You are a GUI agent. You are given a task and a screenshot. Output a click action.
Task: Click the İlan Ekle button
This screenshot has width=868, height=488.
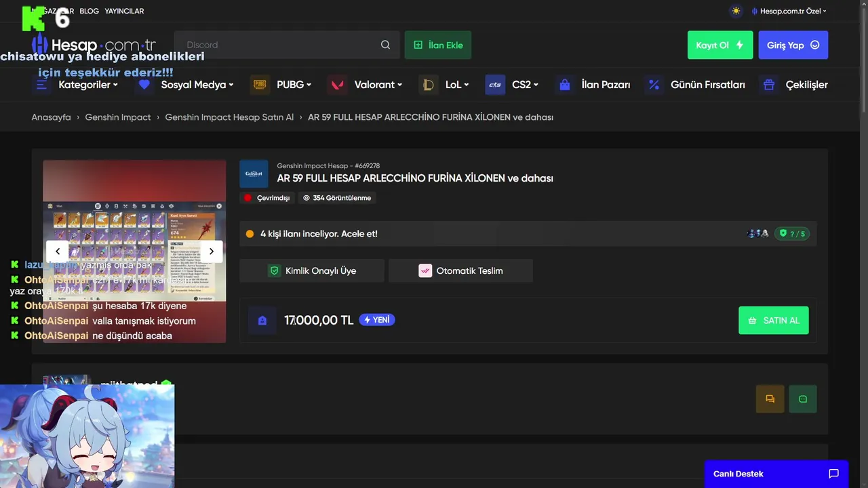click(438, 45)
